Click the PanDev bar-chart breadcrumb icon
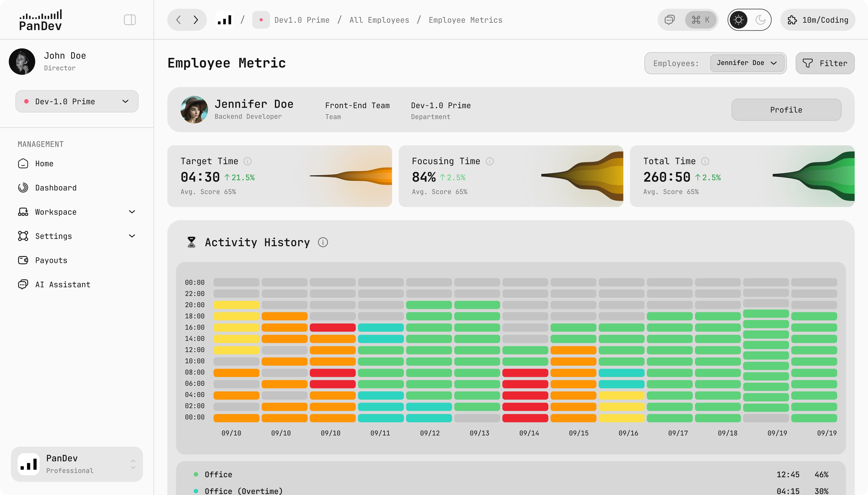Image resolution: width=868 pixels, height=495 pixels. point(225,20)
